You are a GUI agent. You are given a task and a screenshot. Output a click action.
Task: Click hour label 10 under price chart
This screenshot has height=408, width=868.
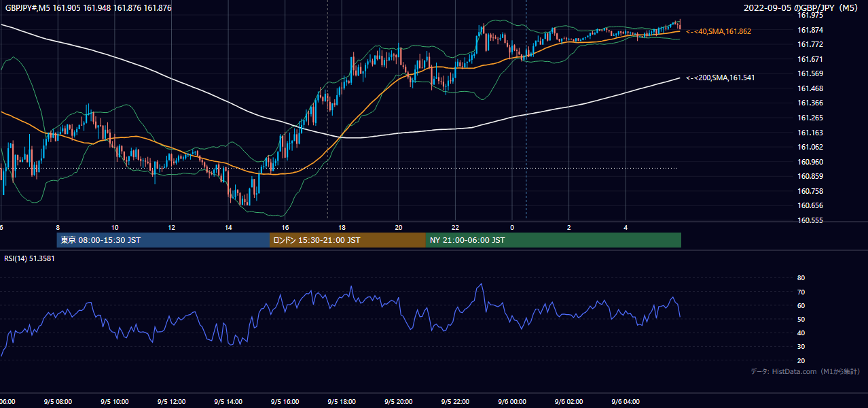click(x=115, y=227)
